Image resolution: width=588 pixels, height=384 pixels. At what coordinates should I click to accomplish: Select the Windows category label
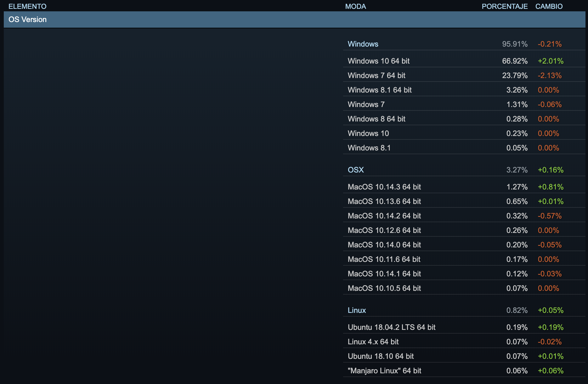coord(363,44)
